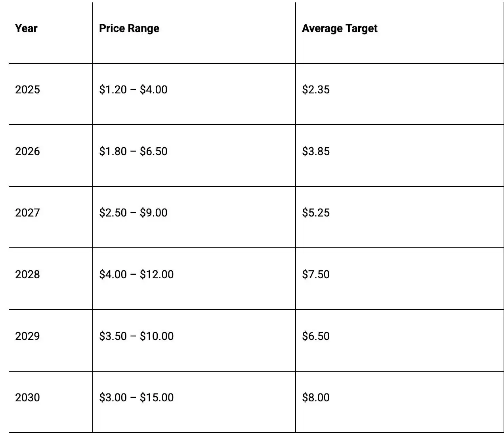This screenshot has width=504, height=433.
Task: Select the 2025 year cell
Action: pos(27,89)
